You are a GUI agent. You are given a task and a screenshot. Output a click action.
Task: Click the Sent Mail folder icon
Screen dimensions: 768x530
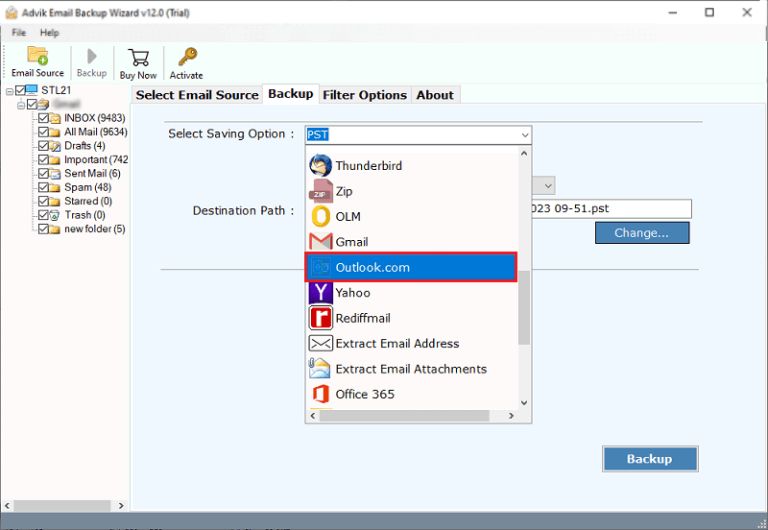coord(55,173)
